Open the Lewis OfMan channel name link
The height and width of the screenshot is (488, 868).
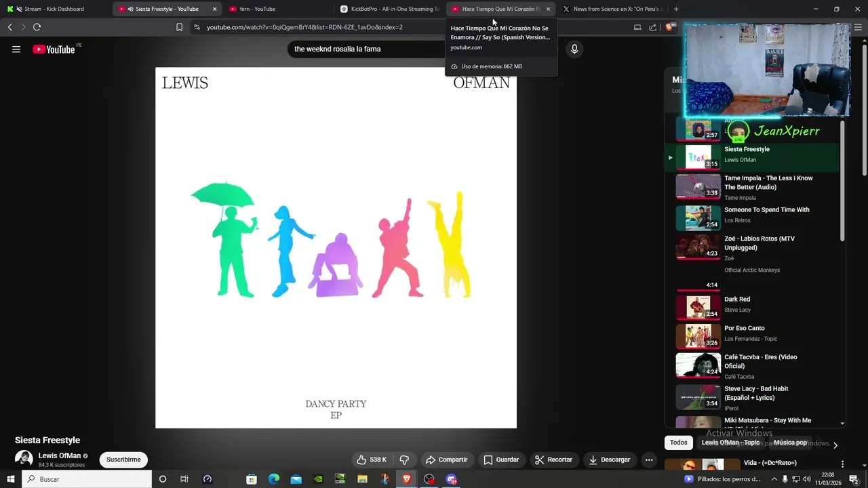click(60, 455)
